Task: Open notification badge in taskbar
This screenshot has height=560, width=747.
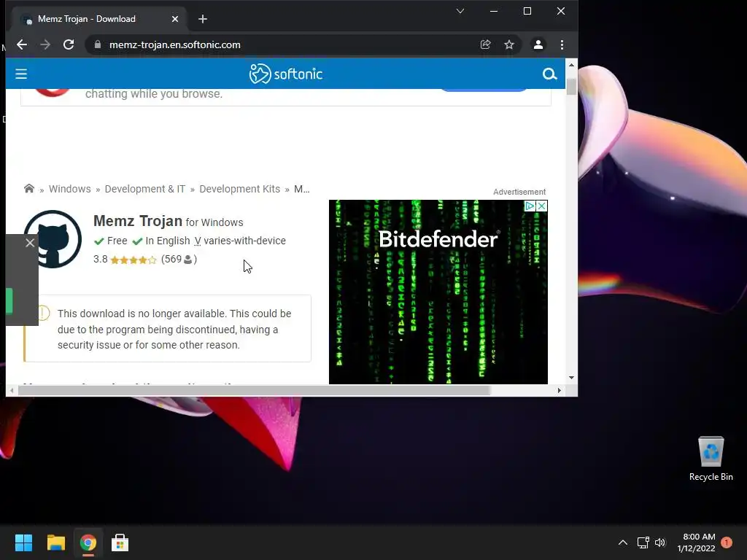Action: pos(727,542)
